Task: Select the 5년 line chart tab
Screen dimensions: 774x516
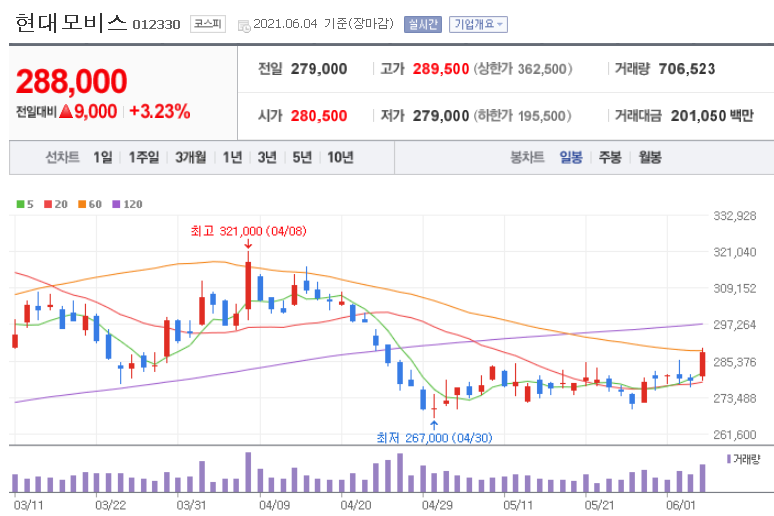Action: tap(302, 158)
